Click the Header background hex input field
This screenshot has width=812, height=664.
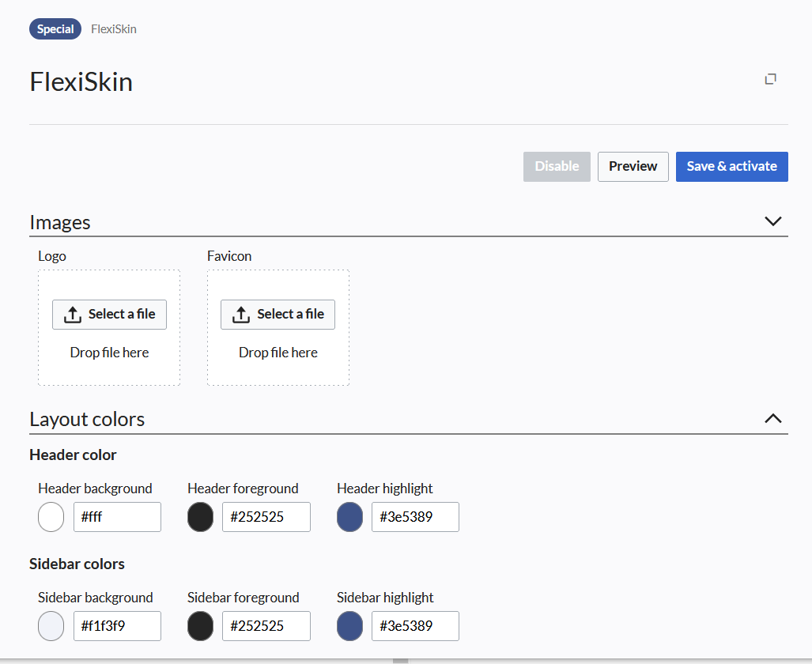click(x=117, y=517)
